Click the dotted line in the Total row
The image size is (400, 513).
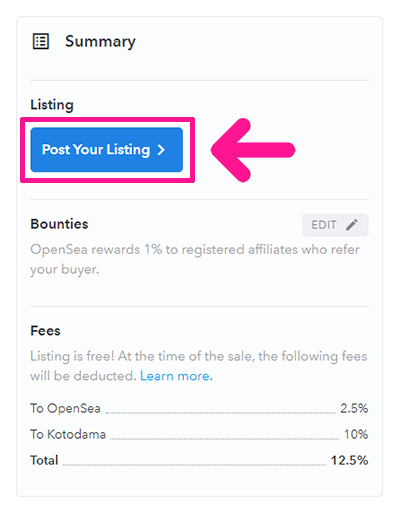pyautogui.click(x=194, y=465)
